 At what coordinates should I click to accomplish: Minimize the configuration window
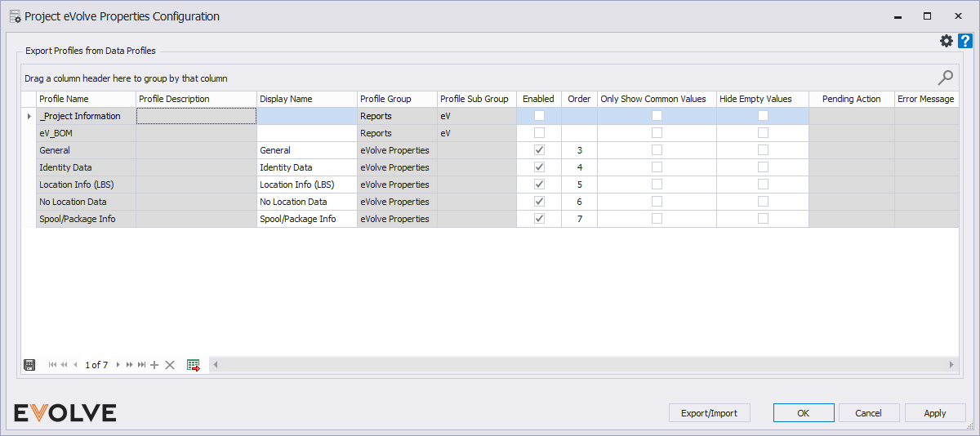(x=898, y=16)
